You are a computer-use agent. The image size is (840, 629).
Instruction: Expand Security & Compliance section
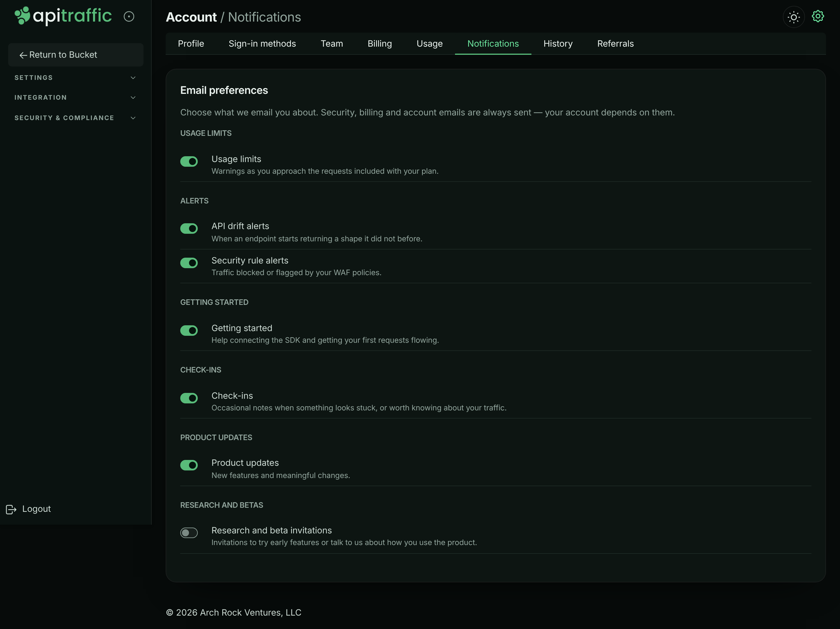(76, 118)
